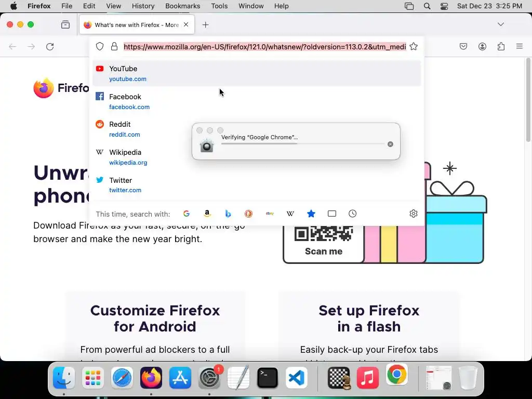This screenshot has width=532, height=399.
Task: Open Spotlight search in menu bar
Action: (427, 6)
